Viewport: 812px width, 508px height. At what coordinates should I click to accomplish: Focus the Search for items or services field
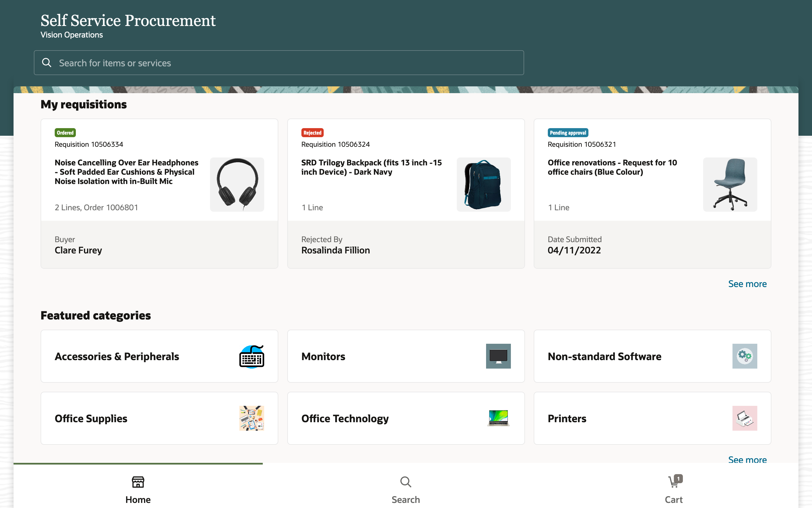(x=279, y=63)
